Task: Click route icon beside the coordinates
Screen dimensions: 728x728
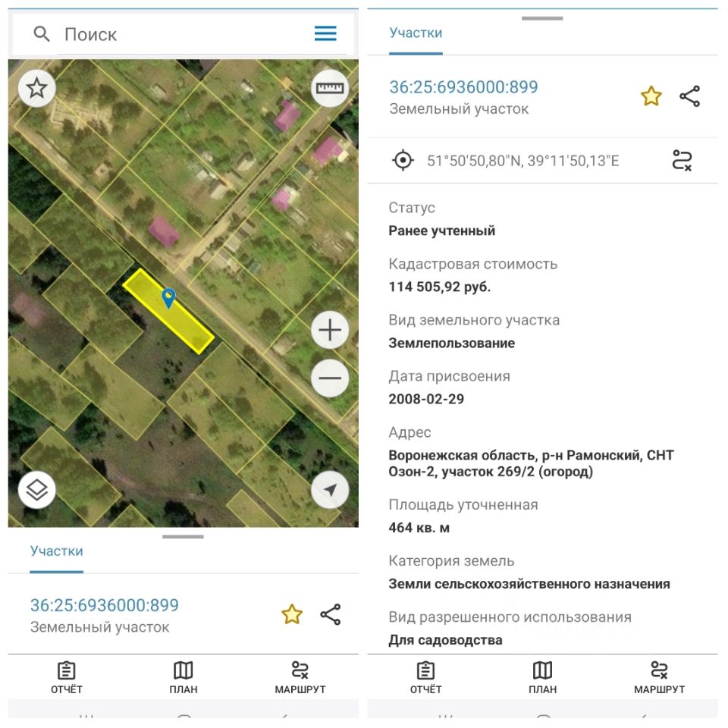Action: tap(682, 161)
